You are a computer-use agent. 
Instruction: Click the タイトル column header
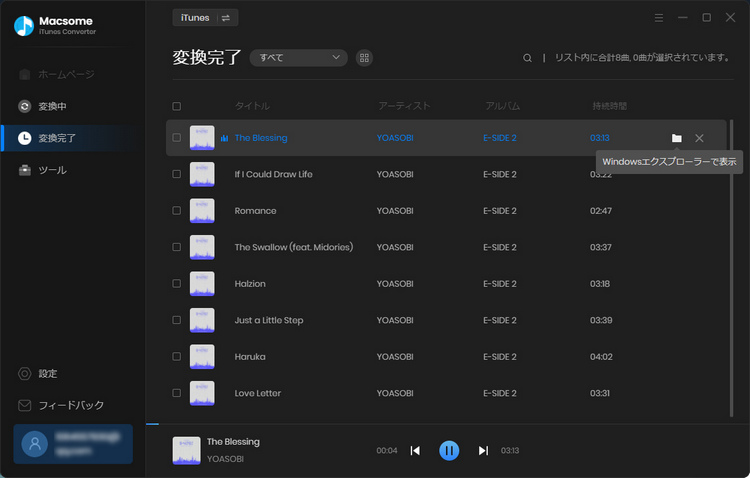pos(252,106)
